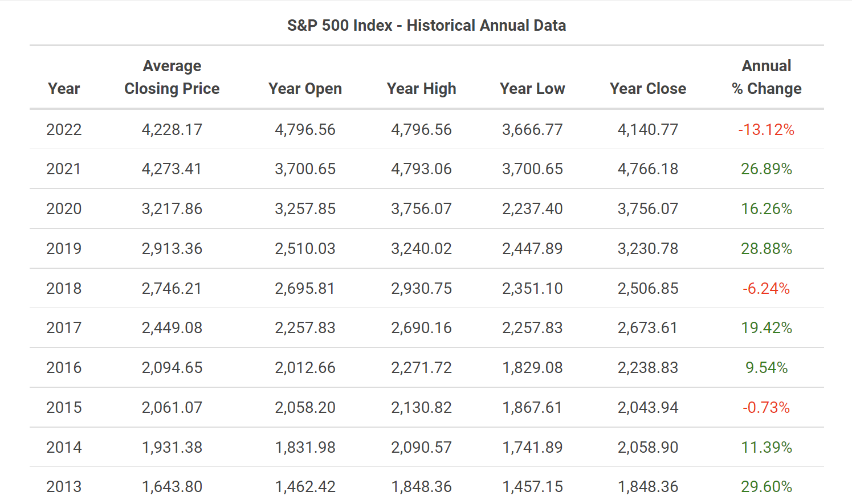The width and height of the screenshot is (852, 504).
Task: Click the red -13.12% annual change value
Action: pos(767,130)
